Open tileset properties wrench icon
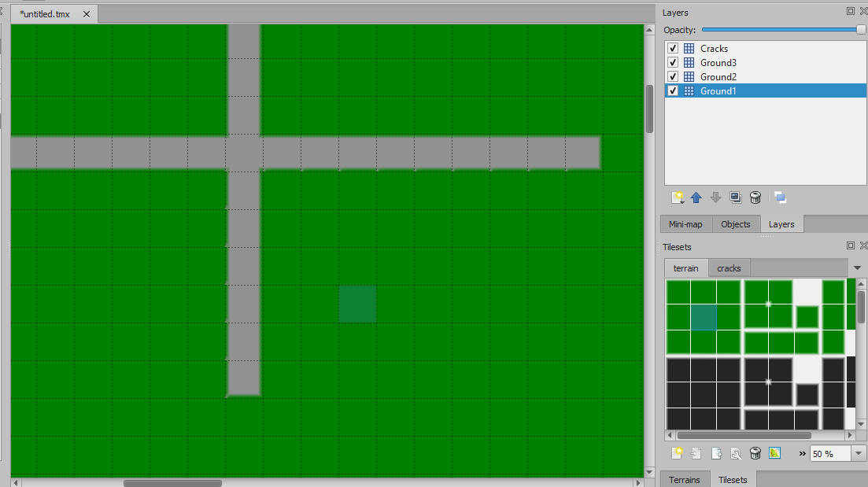Screen dimensions: 868x487 pyautogui.click(x=736, y=453)
